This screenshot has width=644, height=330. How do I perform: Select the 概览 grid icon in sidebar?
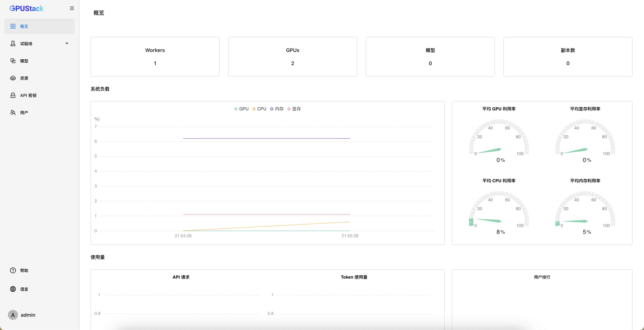click(x=13, y=26)
